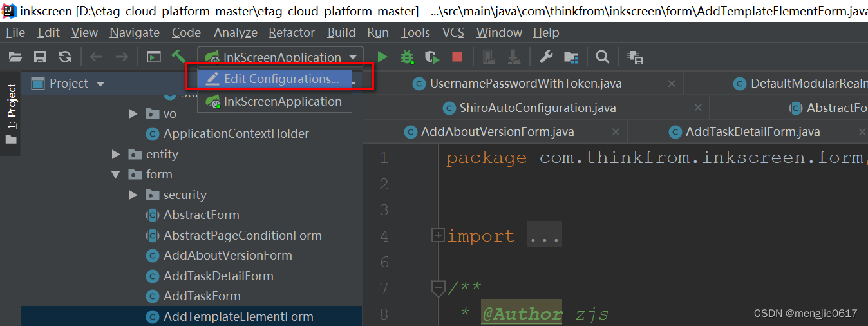Image resolution: width=868 pixels, height=326 pixels.
Task: Click the Open folder toolbar icon
Action: click(15, 57)
